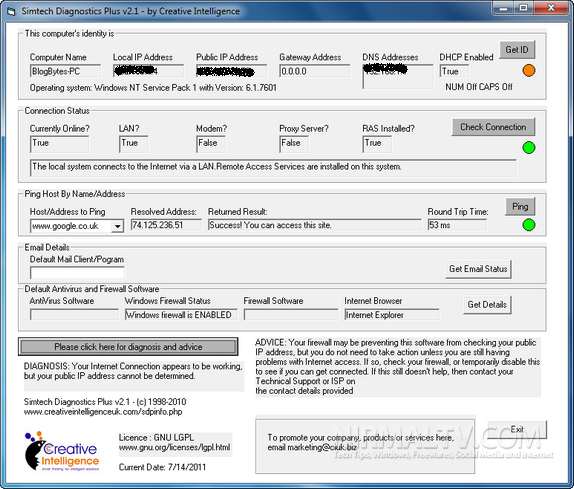Click Get Email Status button
Image resolution: width=574 pixels, height=489 pixels.
478,269
